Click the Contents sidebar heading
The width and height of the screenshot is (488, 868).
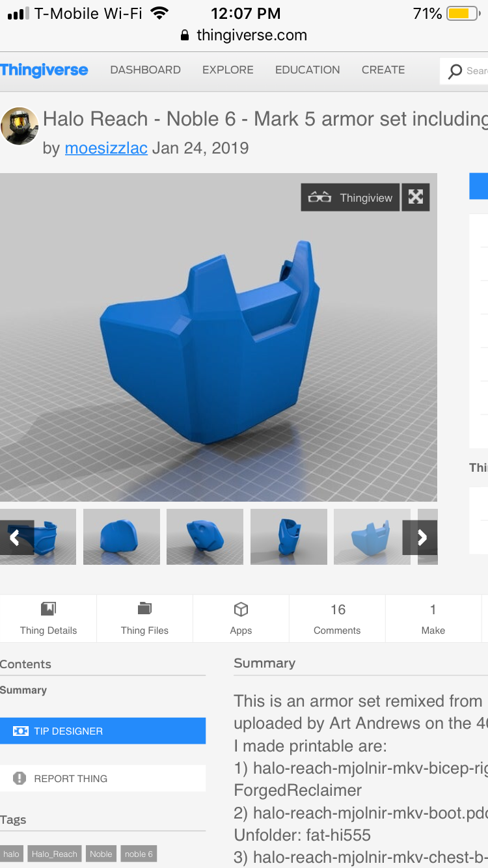pos(25,664)
